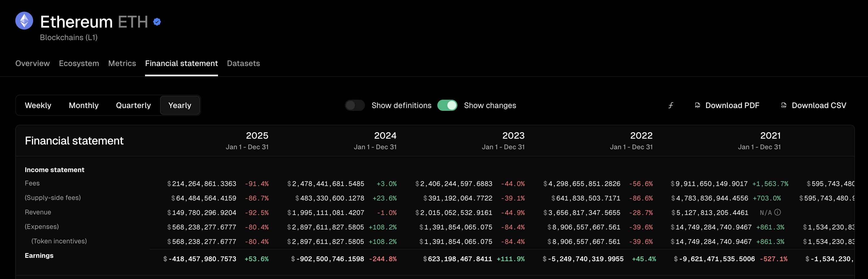Screen dimensions: 868x279
Task: Download PDF of the statement
Action: [727, 106]
